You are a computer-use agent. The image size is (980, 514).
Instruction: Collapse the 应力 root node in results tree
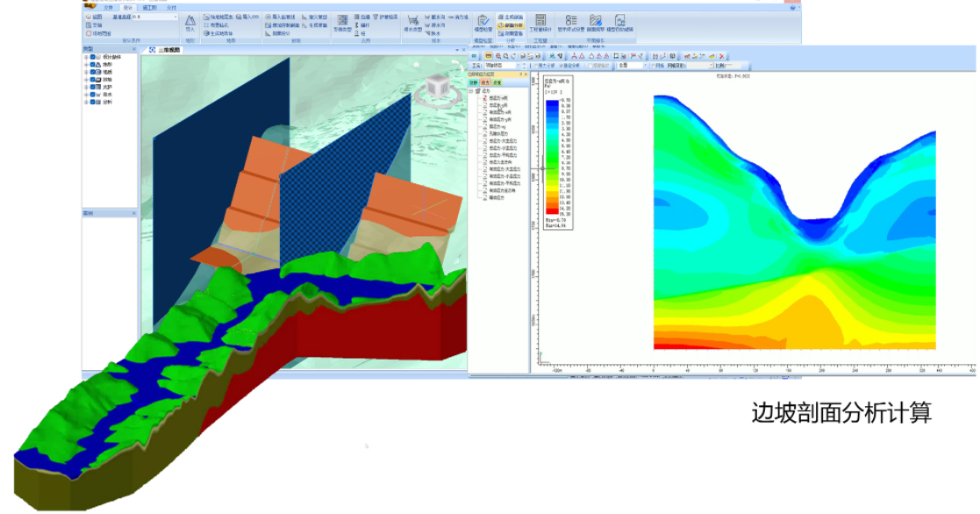471,90
